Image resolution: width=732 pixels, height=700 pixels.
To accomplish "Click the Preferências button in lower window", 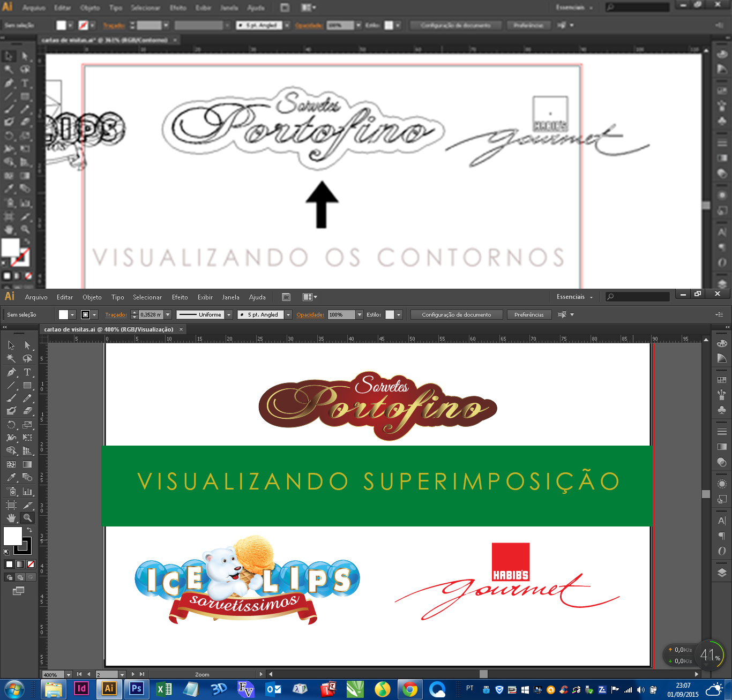I will (529, 315).
